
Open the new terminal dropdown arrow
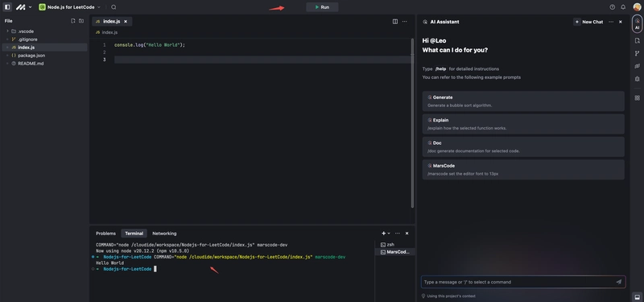coord(389,234)
